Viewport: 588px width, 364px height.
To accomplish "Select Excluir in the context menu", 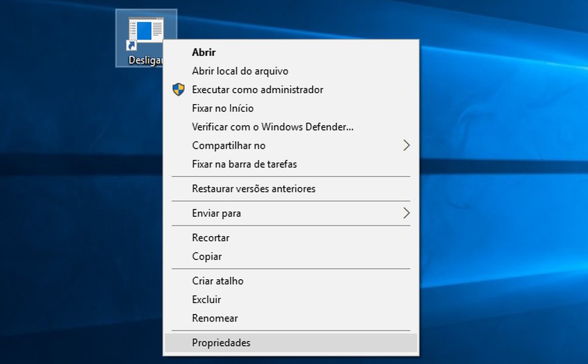I will 291,299.
